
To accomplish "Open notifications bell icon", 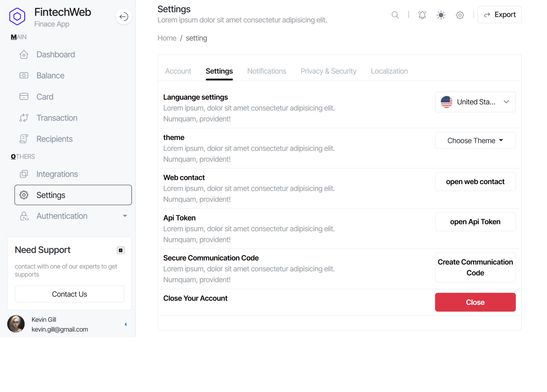I will [x=422, y=15].
